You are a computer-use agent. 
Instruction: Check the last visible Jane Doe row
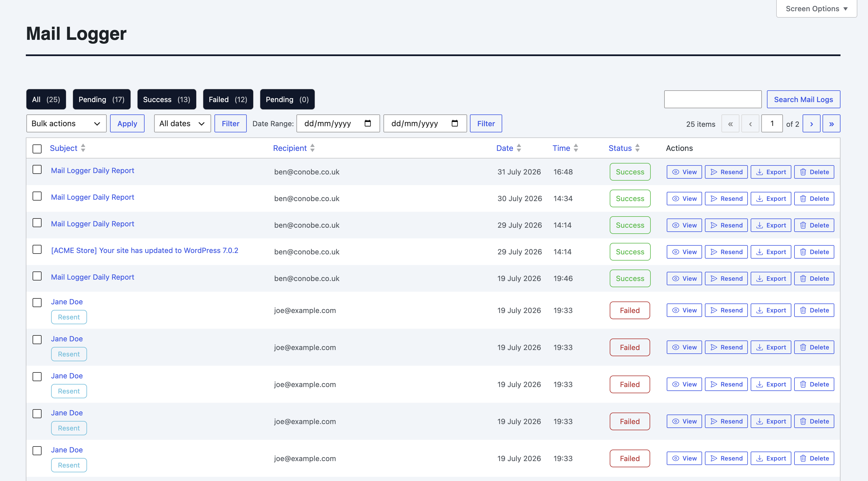pos(37,450)
